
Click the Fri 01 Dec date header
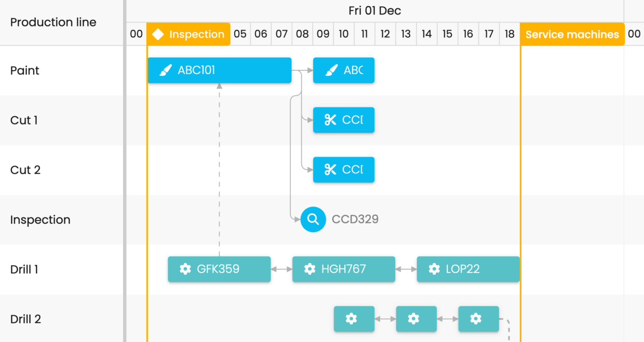[x=374, y=11]
